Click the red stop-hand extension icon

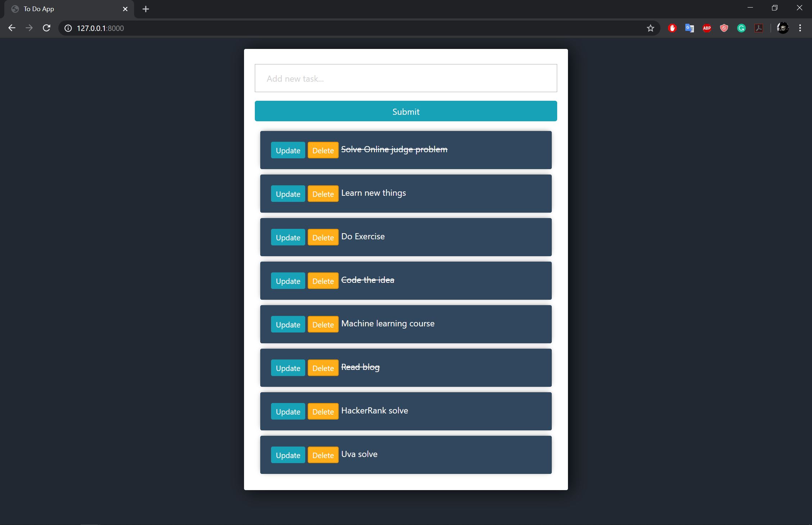point(672,28)
